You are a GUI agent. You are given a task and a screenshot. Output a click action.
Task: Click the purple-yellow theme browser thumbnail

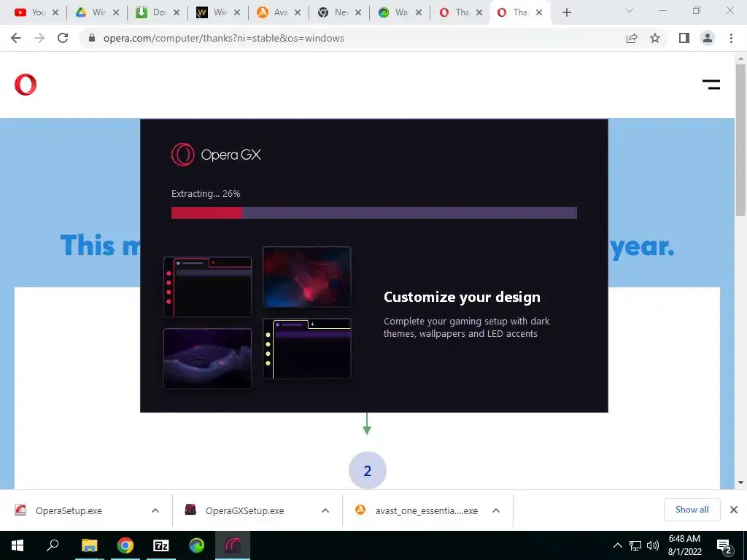tap(307, 349)
